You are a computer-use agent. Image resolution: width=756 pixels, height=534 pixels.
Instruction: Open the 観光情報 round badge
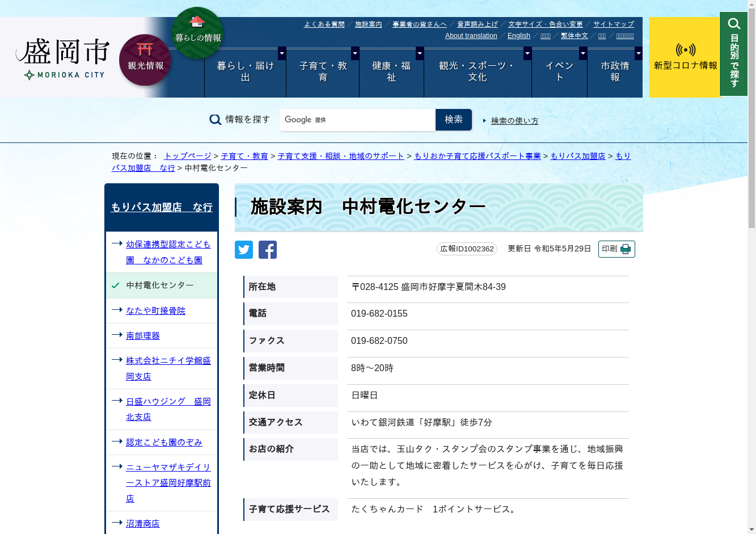click(145, 60)
